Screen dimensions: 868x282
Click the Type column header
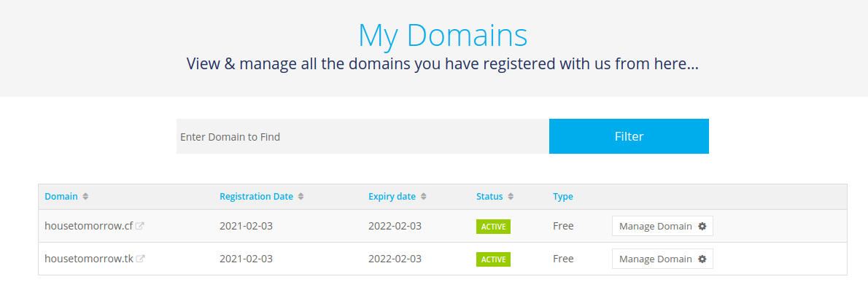pyautogui.click(x=563, y=196)
